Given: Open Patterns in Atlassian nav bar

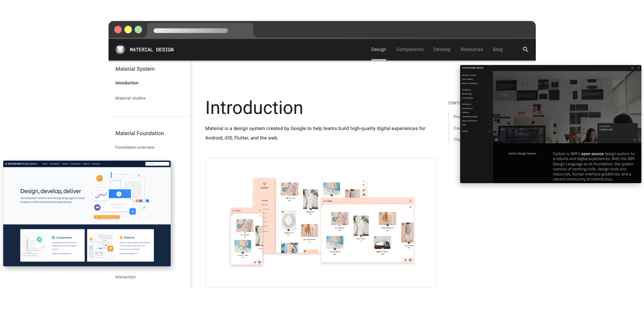Looking at the screenshot, I should (86, 164).
